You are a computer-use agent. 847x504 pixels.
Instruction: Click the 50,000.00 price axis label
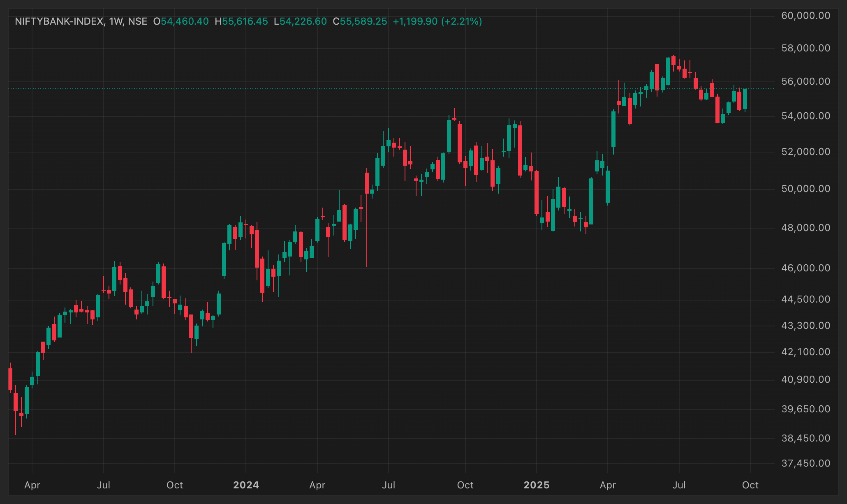click(x=806, y=189)
